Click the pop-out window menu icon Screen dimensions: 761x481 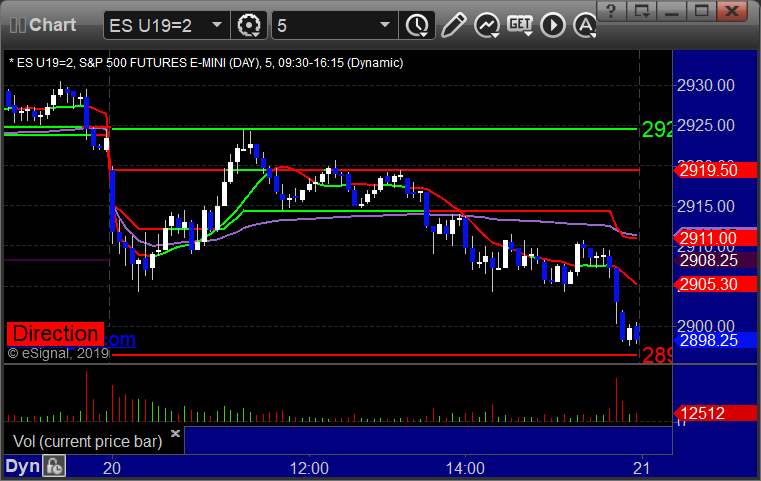[641, 10]
